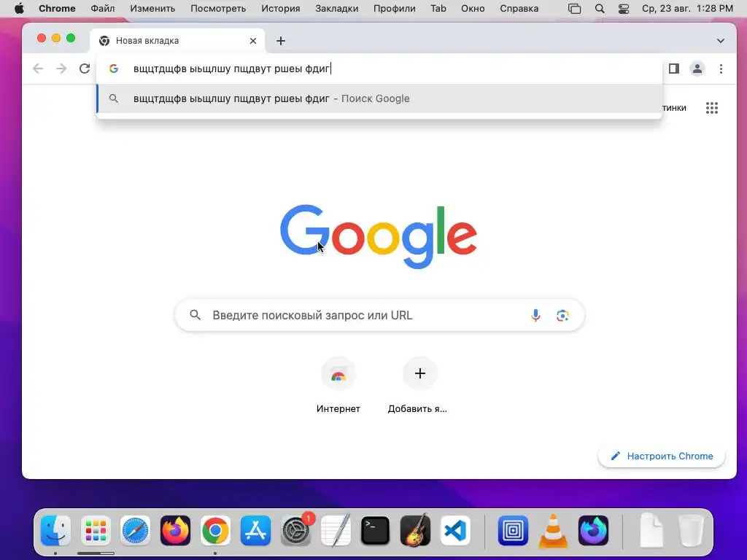Open Terminal from the Dock

point(376,530)
